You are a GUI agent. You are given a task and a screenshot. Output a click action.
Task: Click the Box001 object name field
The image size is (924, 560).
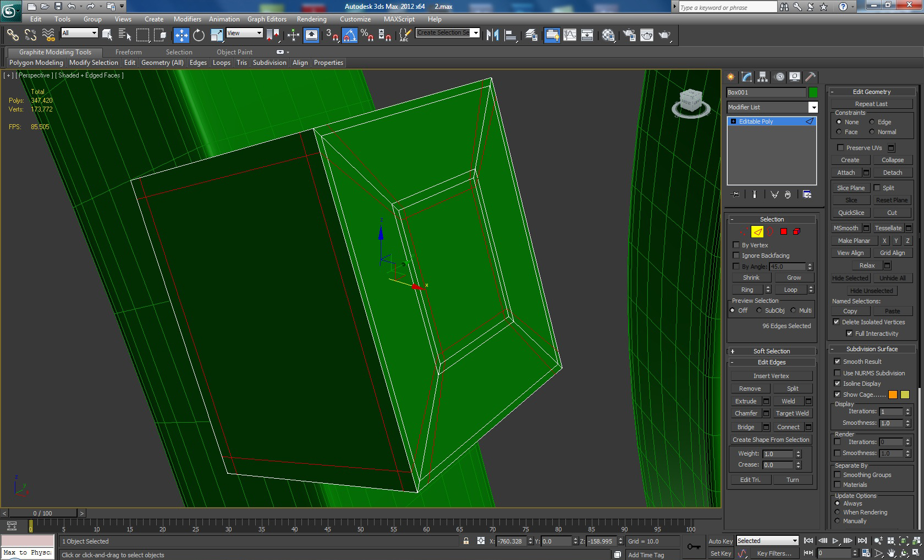tap(766, 92)
